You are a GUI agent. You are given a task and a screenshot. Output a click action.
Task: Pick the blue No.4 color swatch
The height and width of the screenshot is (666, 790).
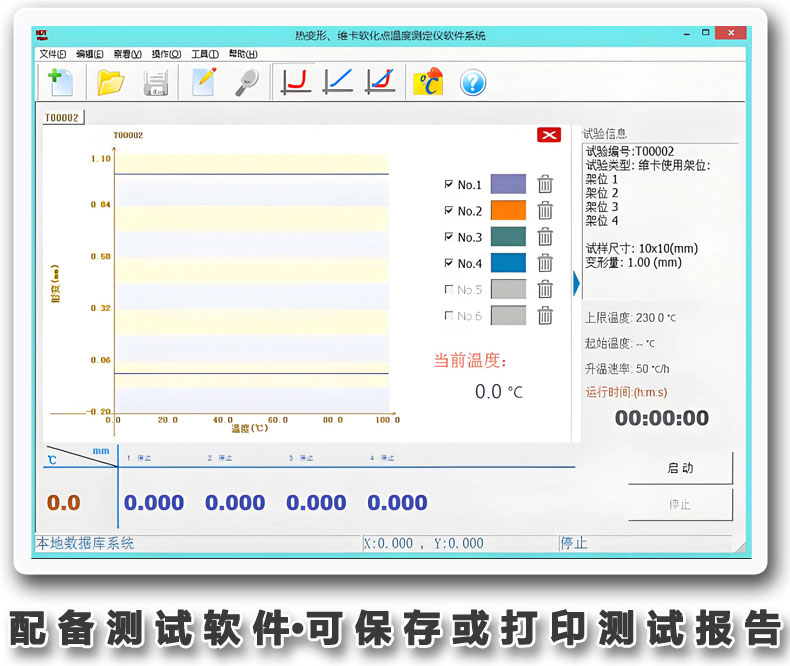tap(508, 262)
